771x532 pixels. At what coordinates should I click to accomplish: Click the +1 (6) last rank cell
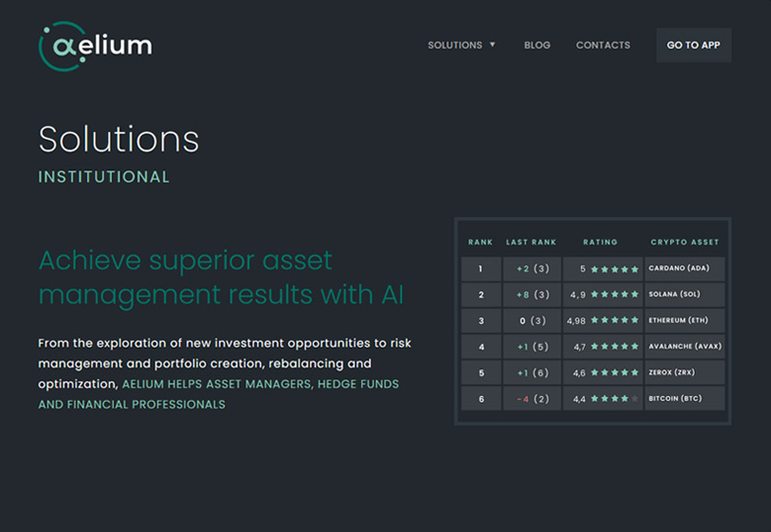tap(532, 372)
